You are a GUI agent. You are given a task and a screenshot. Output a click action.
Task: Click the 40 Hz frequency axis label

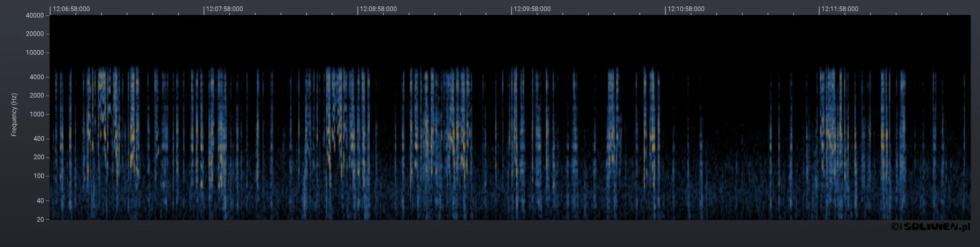coord(40,201)
